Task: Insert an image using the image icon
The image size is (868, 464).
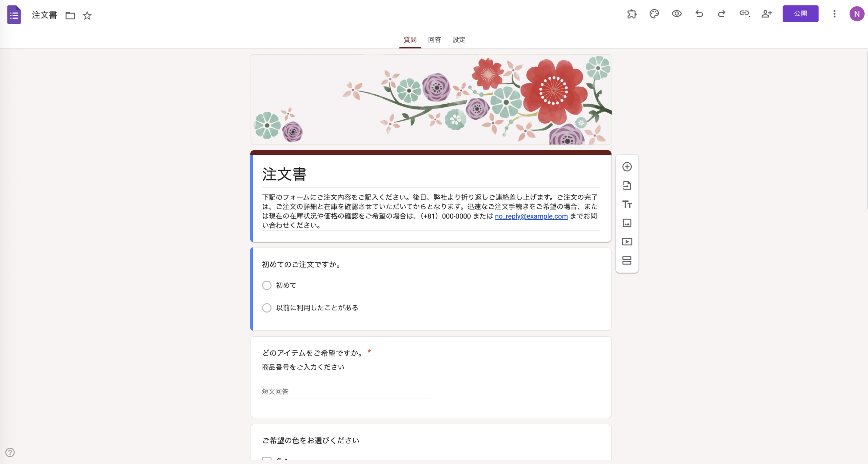Action: point(627,223)
